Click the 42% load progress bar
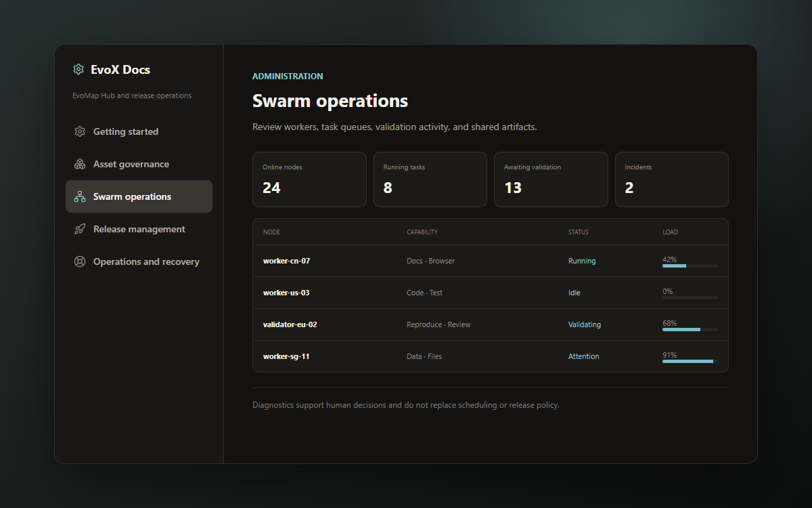This screenshot has height=508, width=812. (690, 266)
